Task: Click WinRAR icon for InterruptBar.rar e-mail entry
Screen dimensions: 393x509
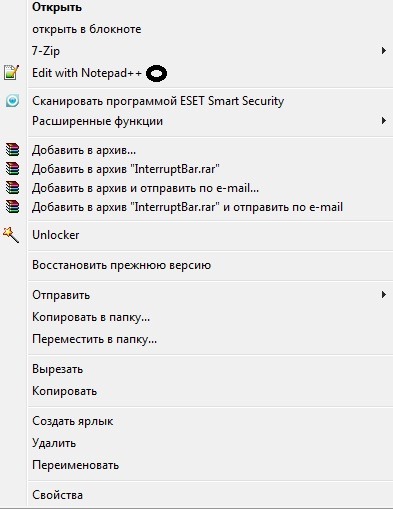Action: click(x=12, y=207)
